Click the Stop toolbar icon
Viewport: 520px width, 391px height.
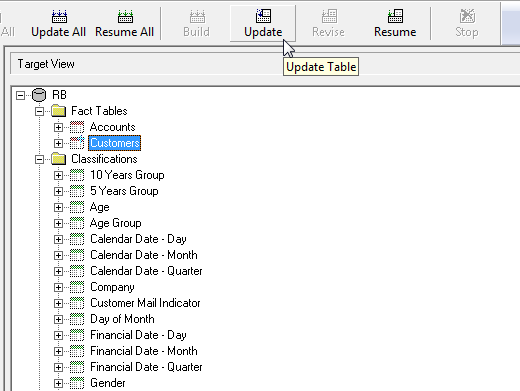click(x=467, y=16)
